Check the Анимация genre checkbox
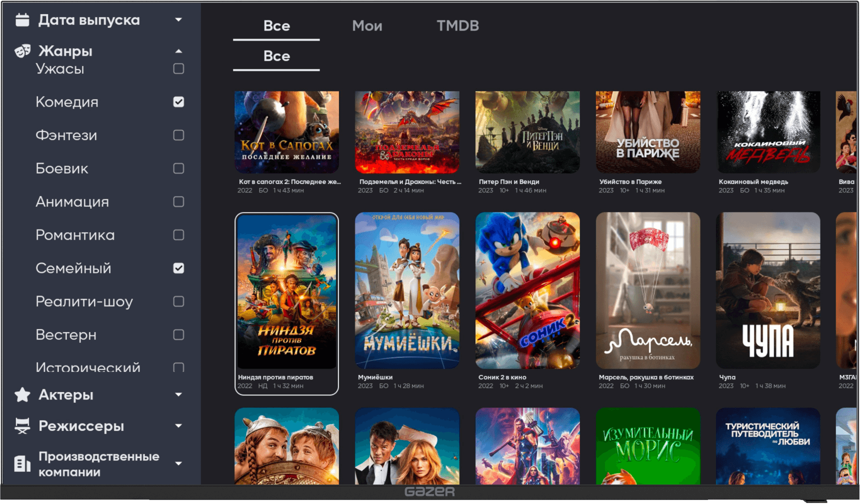The image size is (860, 504). point(178,202)
